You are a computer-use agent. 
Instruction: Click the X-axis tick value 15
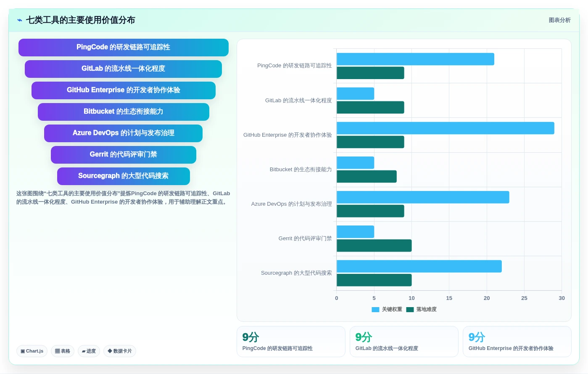coord(449,298)
